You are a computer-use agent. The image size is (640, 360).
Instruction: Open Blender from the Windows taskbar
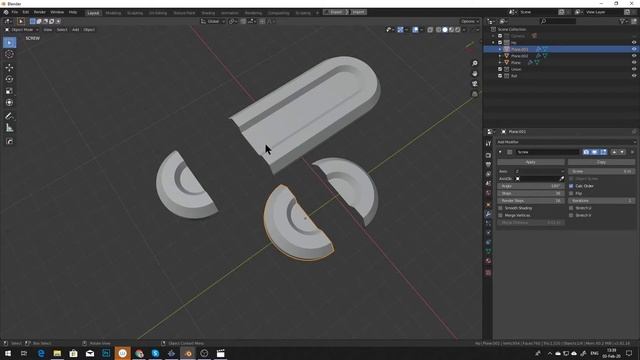click(188, 353)
